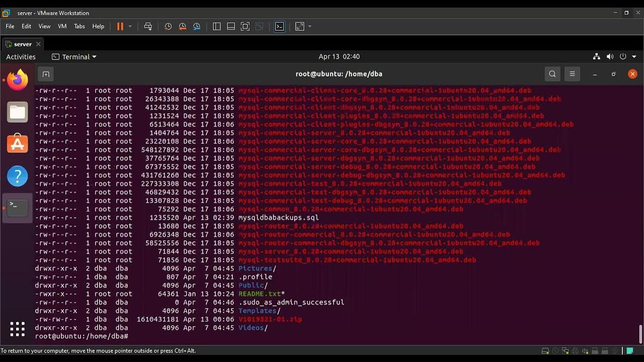Open the Ubuntu Activities overview
The height and width of the screenshot is (362, 644).
pos(21,57)
